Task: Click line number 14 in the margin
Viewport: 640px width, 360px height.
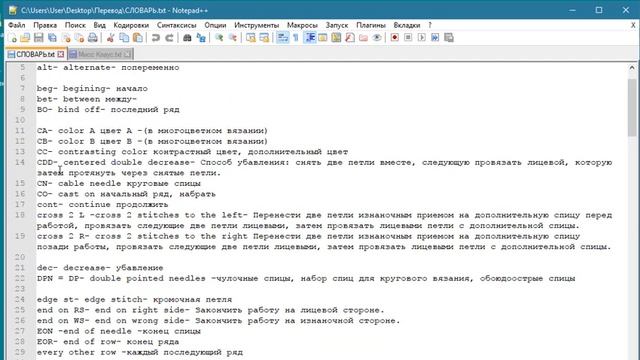Action: pyautogui.click(x=20, y=162)
